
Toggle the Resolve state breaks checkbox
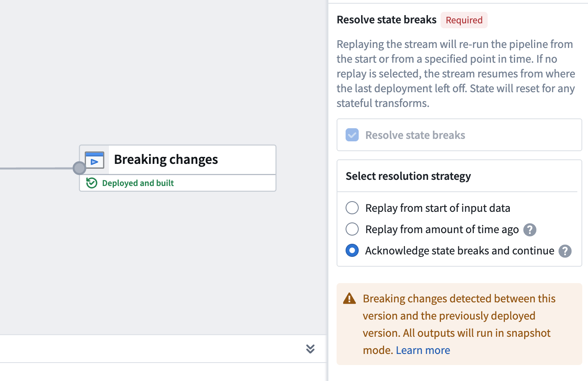point(352,135)
